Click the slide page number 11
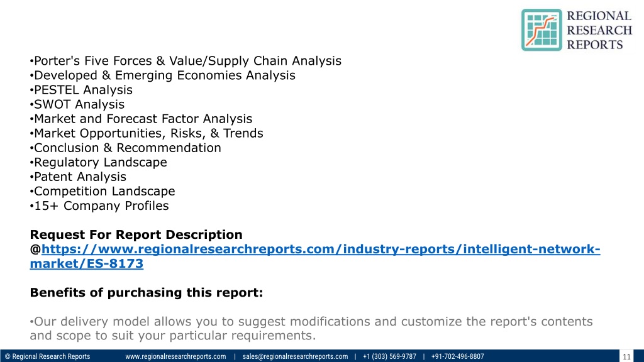The width and height of the screenshot is (644, 362). (626, 356)
